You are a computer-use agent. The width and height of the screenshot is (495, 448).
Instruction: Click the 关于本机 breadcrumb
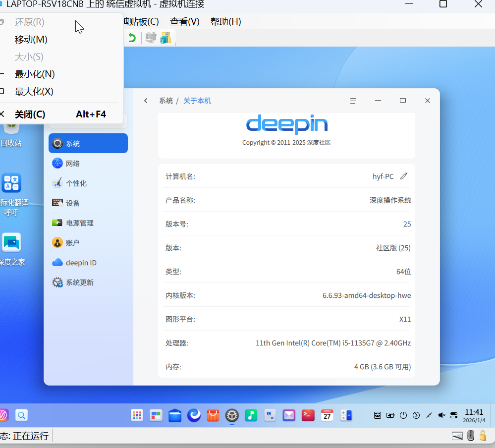click(x=197, y=101)
